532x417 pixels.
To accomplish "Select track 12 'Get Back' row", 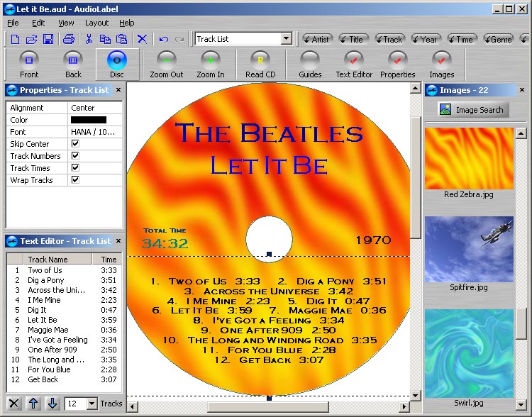I will (x=64, y=379).
